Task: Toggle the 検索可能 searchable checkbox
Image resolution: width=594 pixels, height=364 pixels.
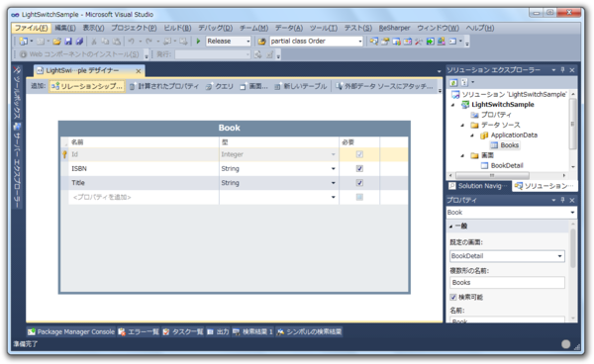Action: coord(453,297)
